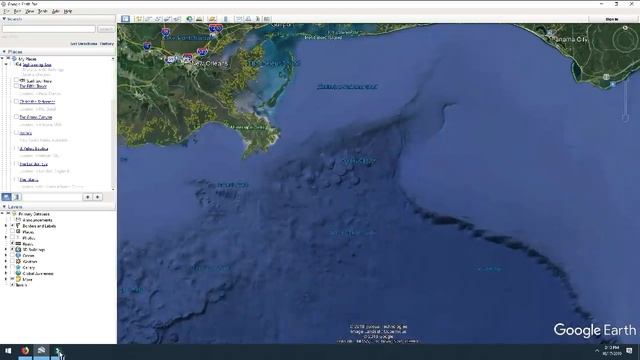Click the panel icon beside the Places search icon
Image resolution: width=640 pixels, height=360 pixels.
(17, 197)
